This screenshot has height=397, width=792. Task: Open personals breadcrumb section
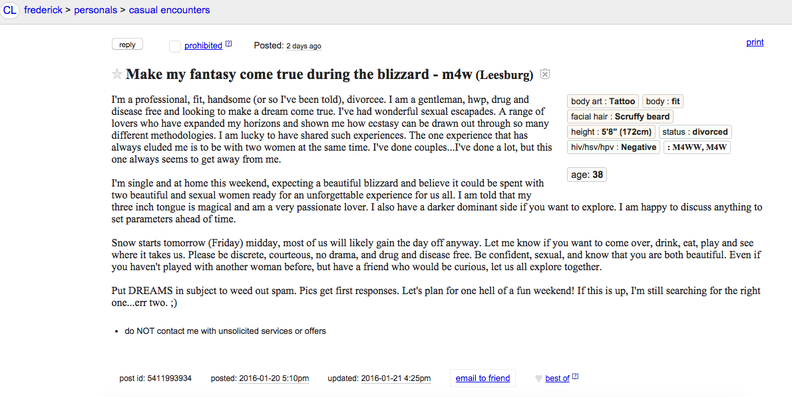[x=95, y=10]
